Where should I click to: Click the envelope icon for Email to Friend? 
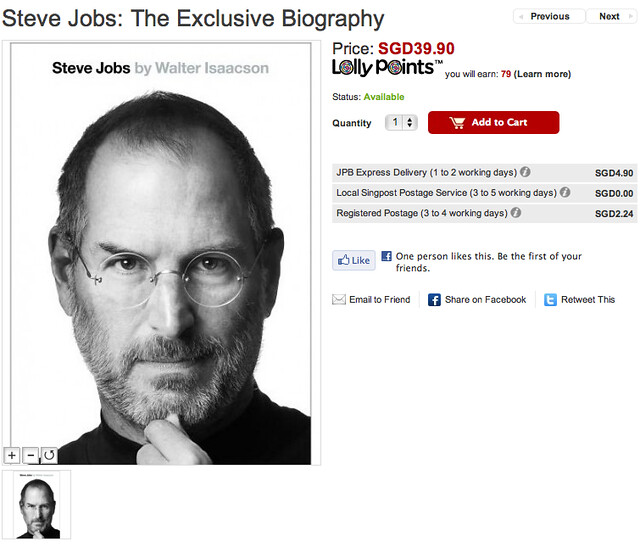[x=339, y=300]
